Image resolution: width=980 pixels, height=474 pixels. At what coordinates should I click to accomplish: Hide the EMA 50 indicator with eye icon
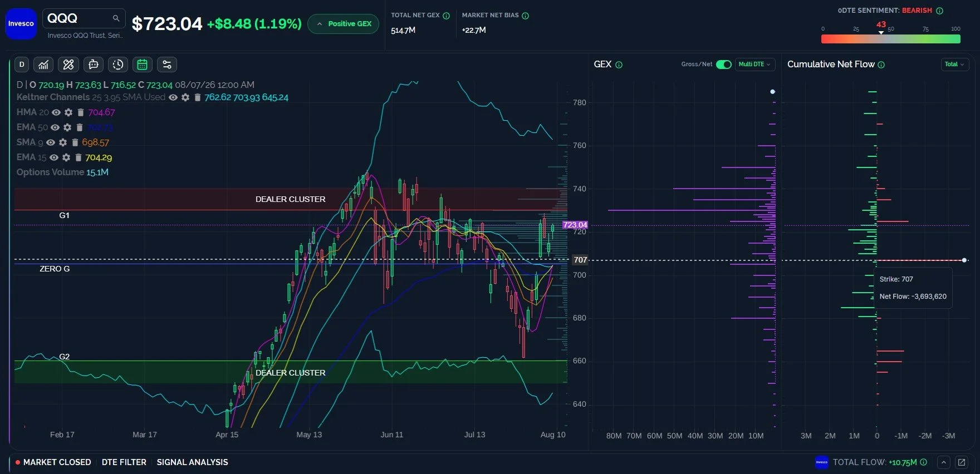[x=55, y=127]
